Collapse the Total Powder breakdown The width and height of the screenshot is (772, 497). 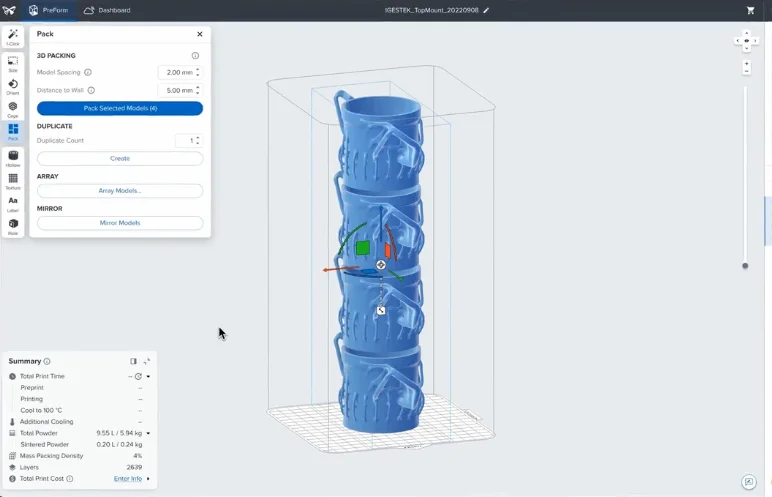pyautogui.click(x=148, y=433)
